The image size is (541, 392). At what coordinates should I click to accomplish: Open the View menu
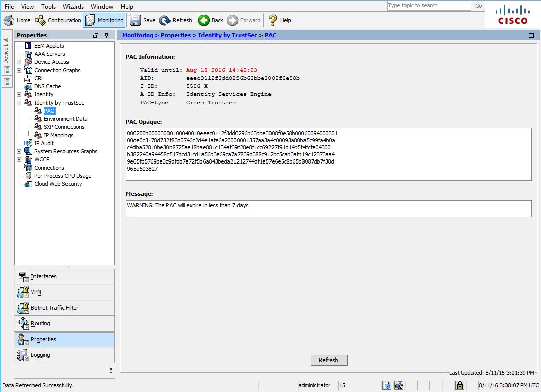click(x=27, y=6)
